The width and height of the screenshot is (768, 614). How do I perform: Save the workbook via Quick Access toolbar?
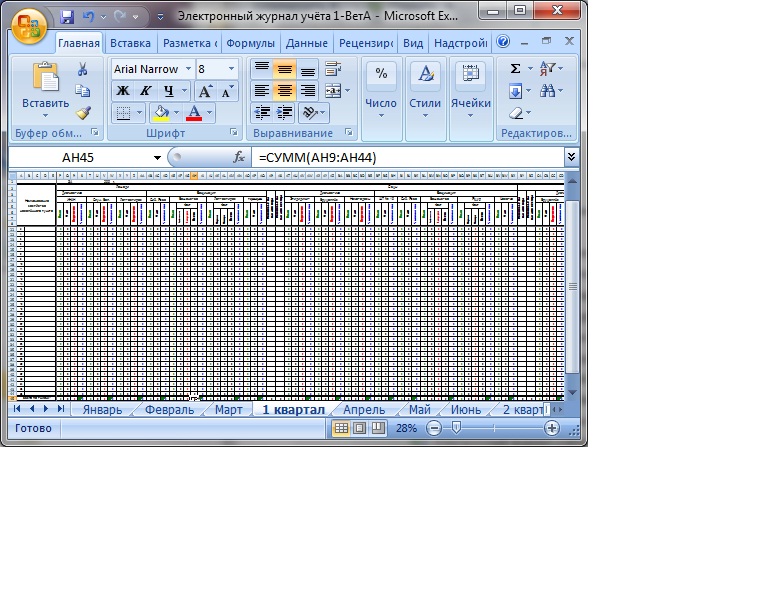click(x=67, y=17)
